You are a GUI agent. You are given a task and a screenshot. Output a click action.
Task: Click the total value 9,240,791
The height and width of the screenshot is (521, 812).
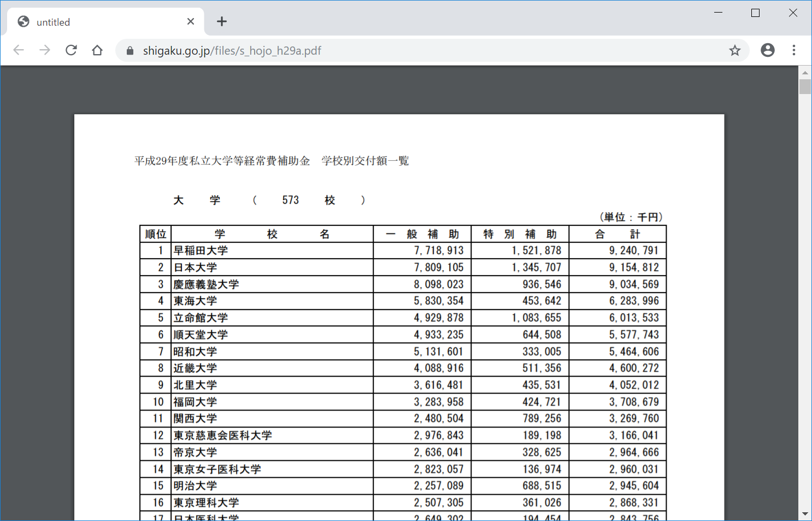(x=634, y=250)
